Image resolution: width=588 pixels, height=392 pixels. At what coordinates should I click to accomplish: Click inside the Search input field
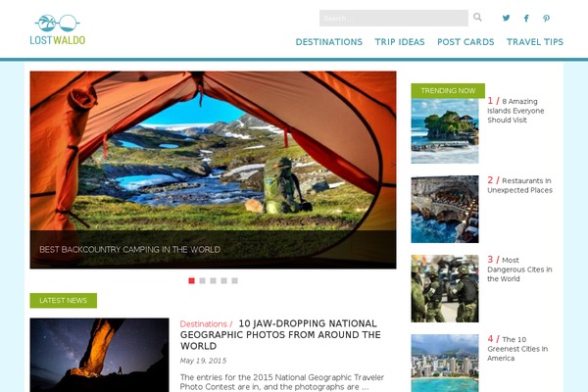pyautogui.click(x=394, y=18)
